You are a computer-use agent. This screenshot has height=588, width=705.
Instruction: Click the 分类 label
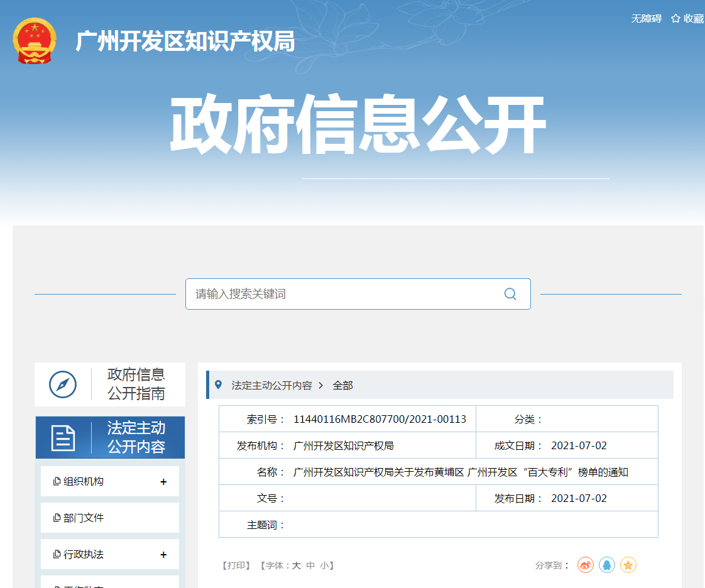pos(528,419)
